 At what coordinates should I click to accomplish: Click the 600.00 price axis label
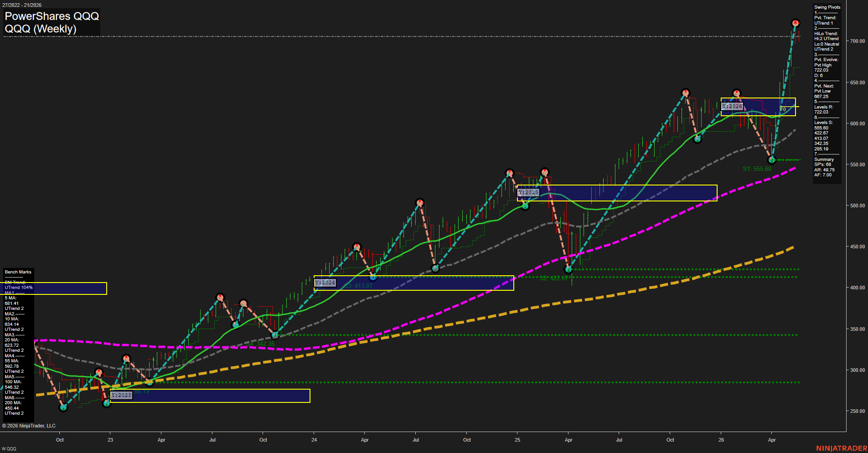857,124
